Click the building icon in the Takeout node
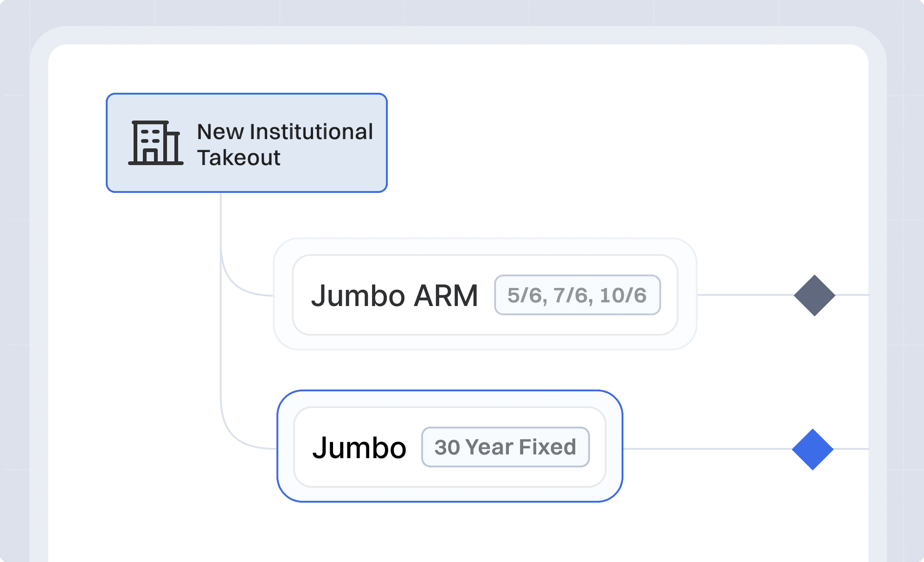The image size is (924, 562). [155, 143]
